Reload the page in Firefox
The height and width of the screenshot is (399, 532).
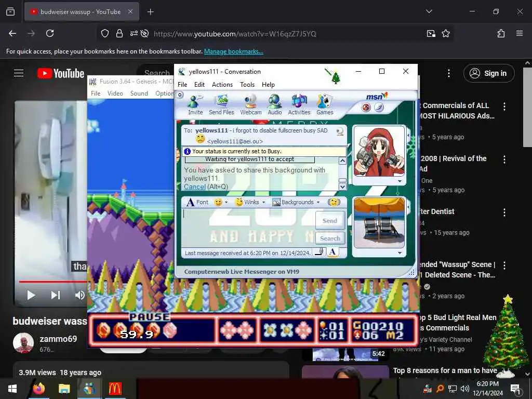pos(50,33)
